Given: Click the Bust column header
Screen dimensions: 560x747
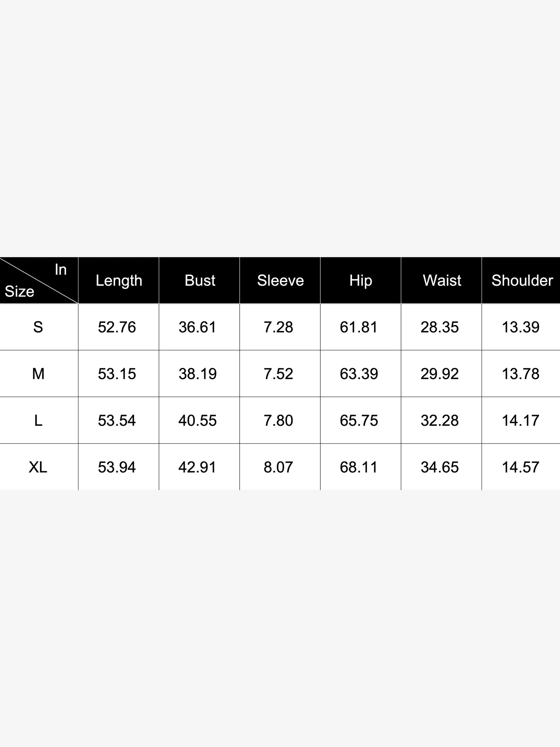Looking at the screenshot, I should click(x=200, y=280).
